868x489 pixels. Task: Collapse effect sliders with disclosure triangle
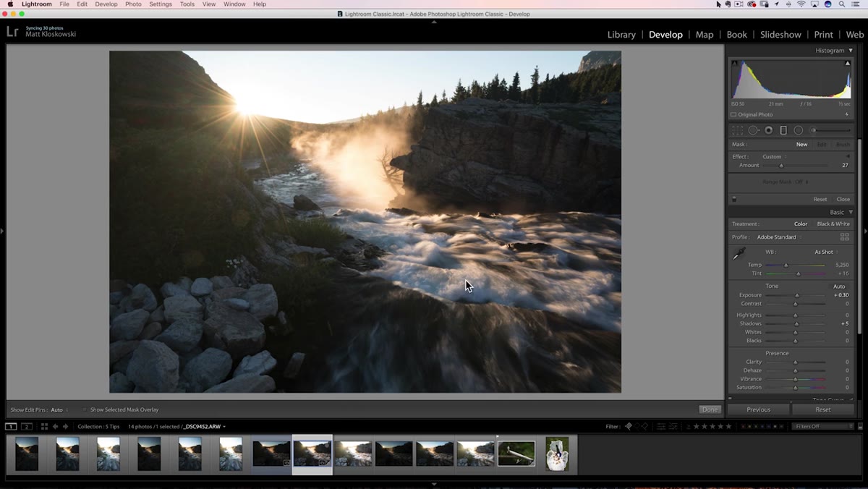[848, 156]
